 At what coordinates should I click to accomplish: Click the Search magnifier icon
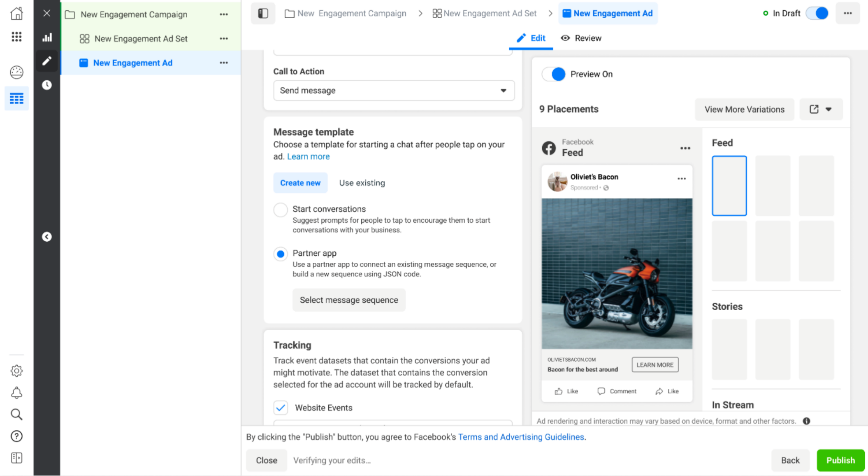pos(16,414)
